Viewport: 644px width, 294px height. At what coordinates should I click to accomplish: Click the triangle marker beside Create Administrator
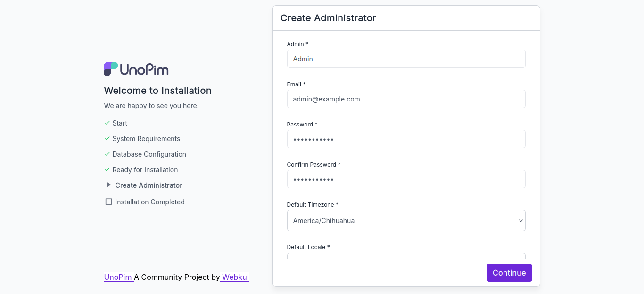[109, 185]
